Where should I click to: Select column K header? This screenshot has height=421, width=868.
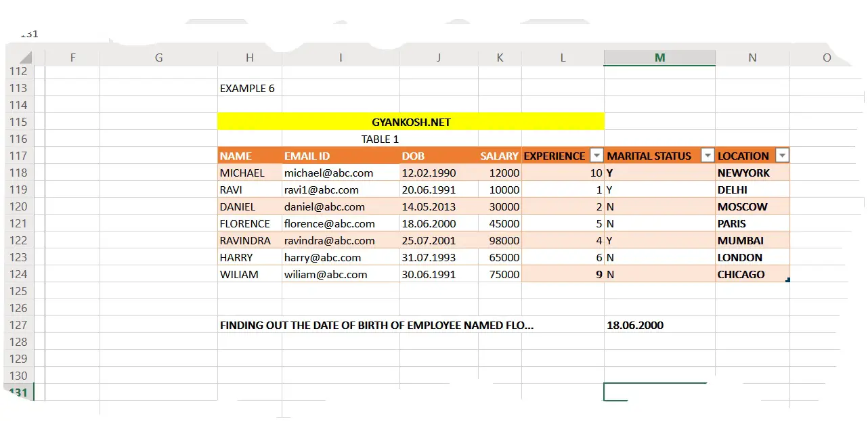pos(500,58)
